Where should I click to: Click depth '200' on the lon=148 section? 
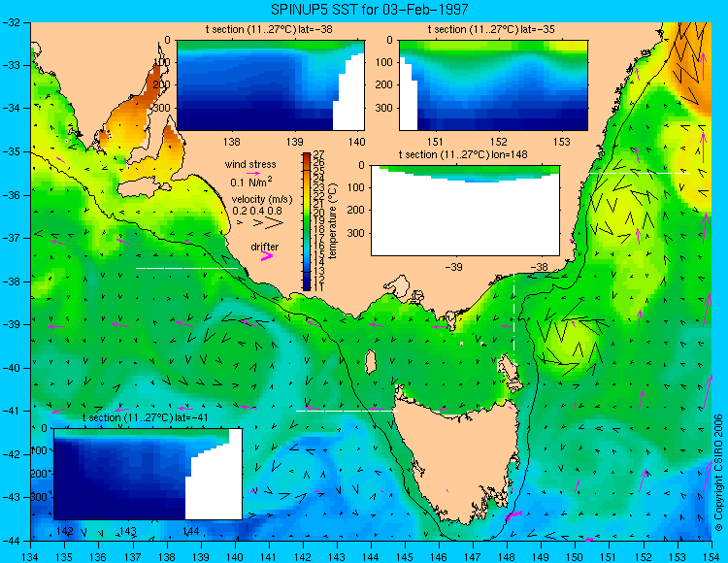(357, 210)
